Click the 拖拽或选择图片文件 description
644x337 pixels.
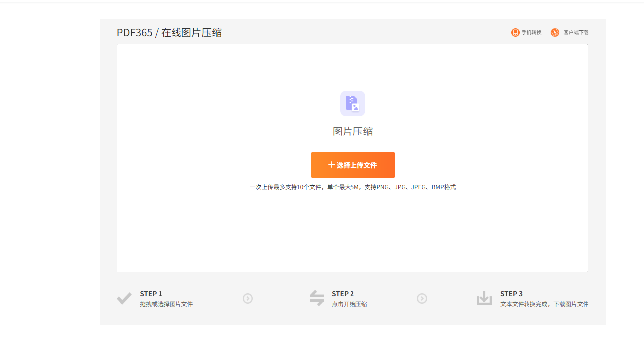point(167,304)
